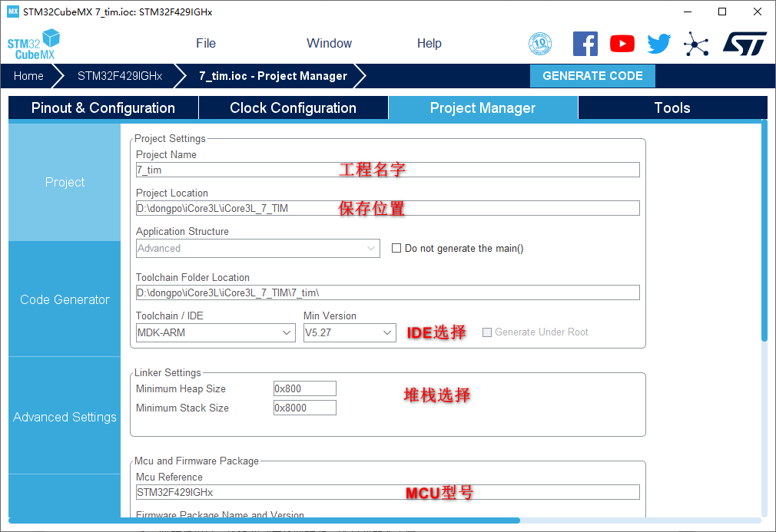
Task: Click the ST logo icon
Action: point(744,44)
